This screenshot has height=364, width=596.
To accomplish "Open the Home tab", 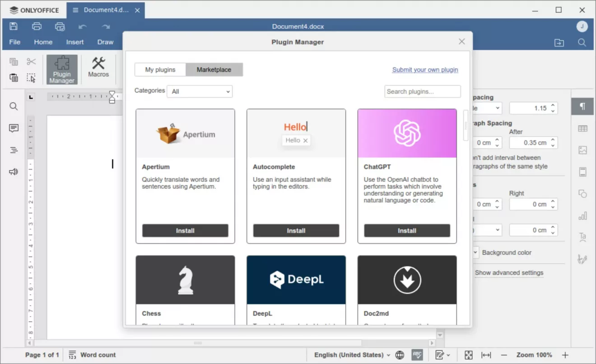I will [43, 42].
